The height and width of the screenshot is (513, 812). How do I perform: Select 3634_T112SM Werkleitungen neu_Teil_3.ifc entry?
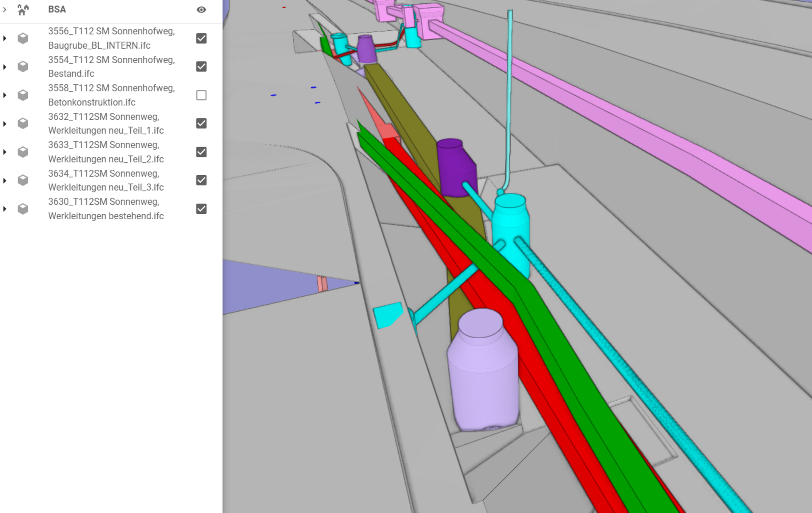106,180
